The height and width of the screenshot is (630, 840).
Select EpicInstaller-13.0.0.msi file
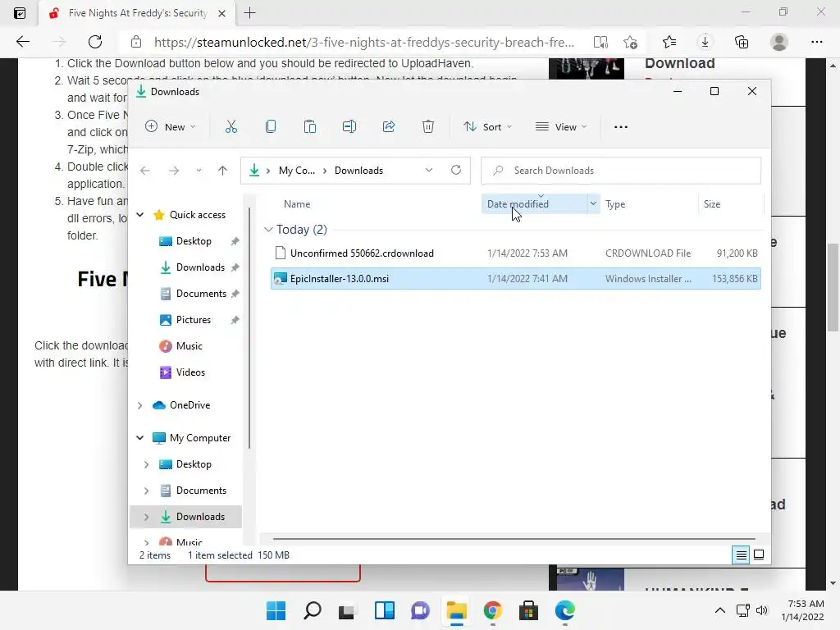[516, 279]
